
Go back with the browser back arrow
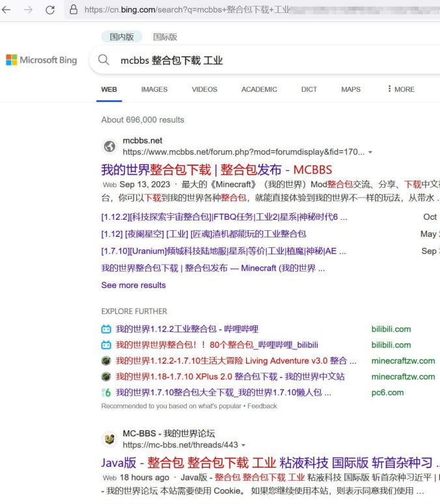6,10
